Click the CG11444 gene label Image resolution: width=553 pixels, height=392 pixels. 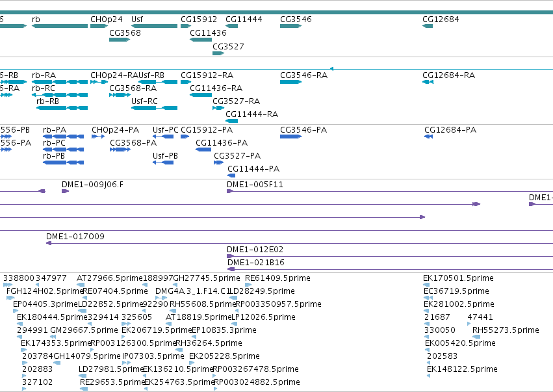(x=244, y=20)
